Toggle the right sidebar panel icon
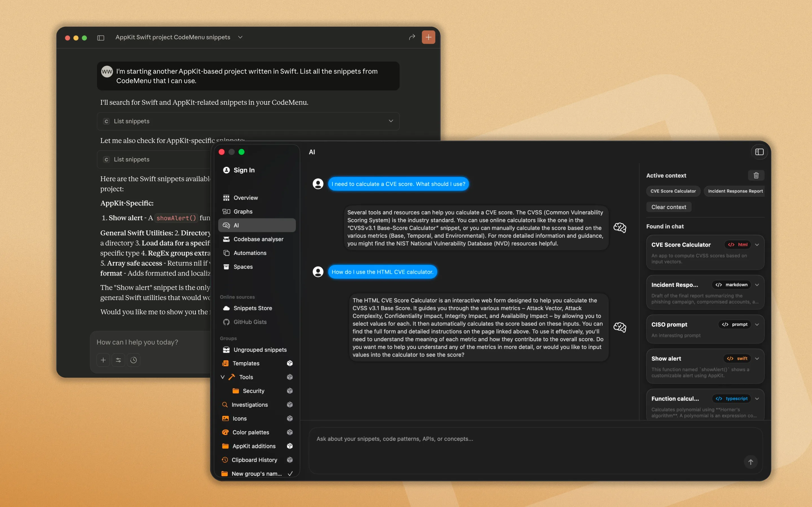 759,152
